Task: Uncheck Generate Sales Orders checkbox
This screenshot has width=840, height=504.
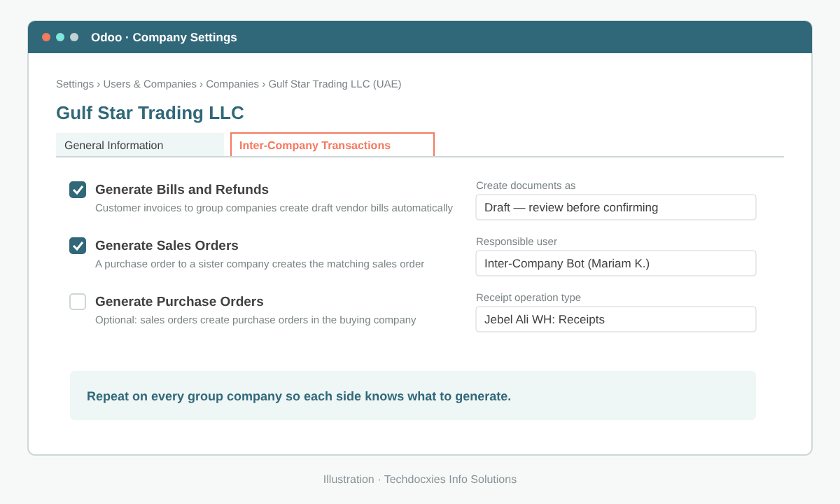Action: (78, 246)
